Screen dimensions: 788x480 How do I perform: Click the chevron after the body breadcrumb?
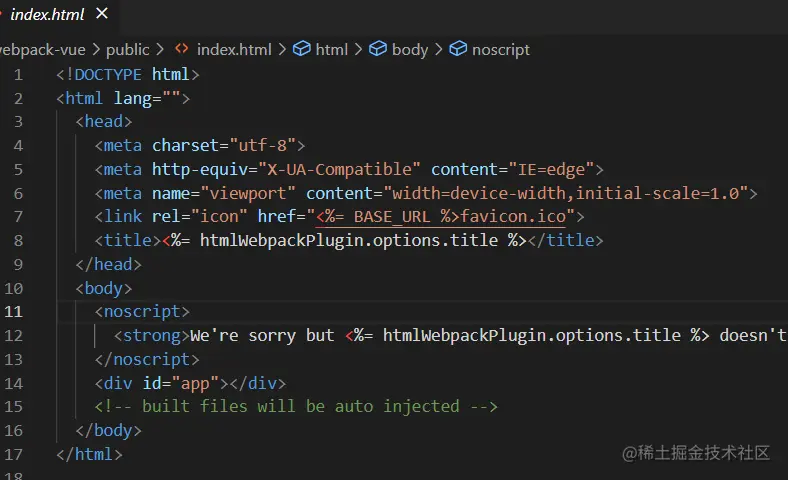point(439,49)
